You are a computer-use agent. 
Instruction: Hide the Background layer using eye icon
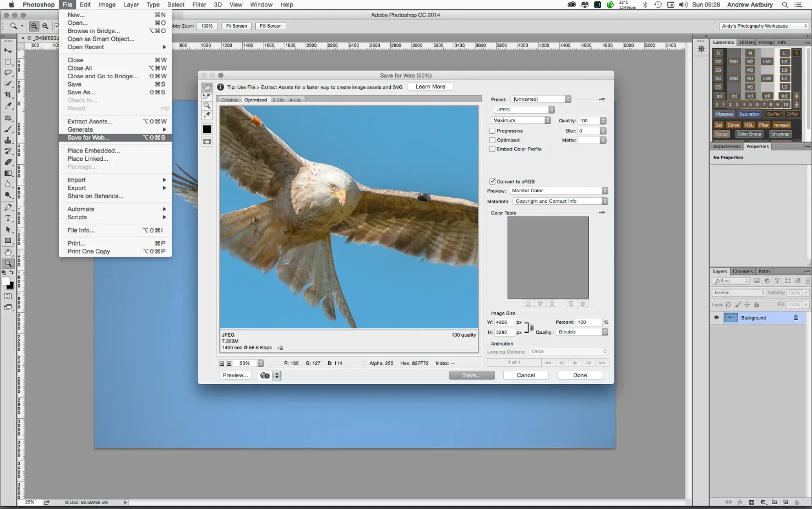[716, 318]
